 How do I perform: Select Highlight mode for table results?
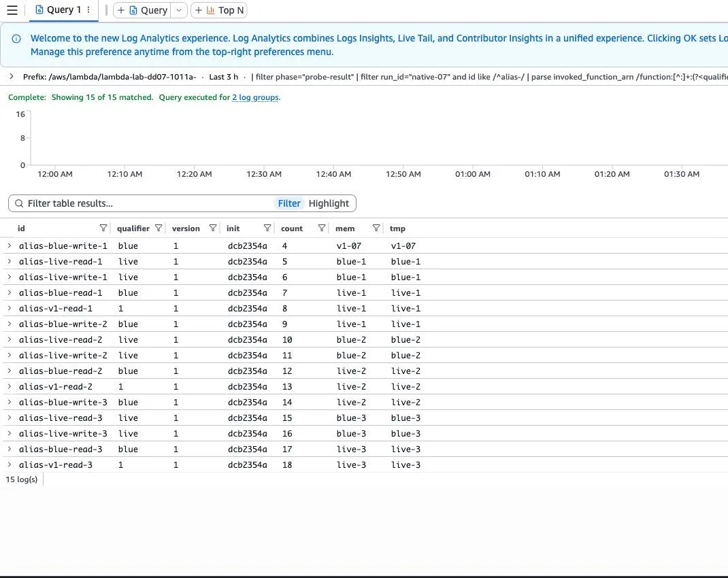[x=329, y=203]
